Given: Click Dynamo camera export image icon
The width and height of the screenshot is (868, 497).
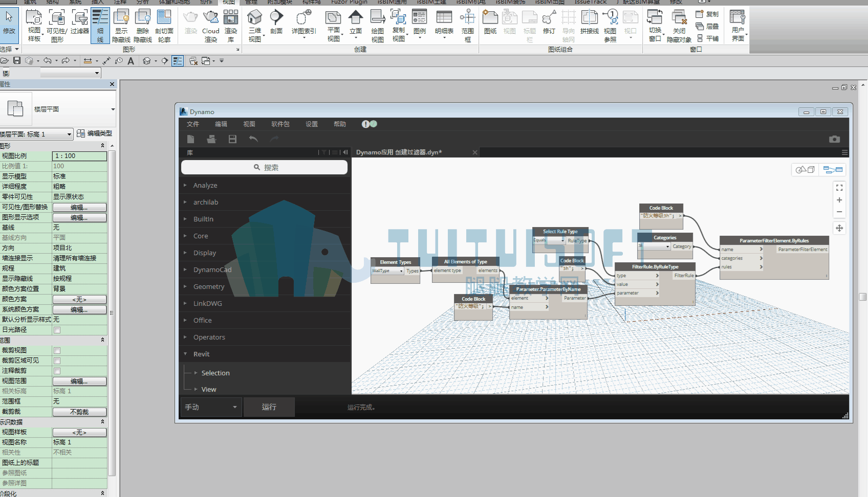Looking at the screenshot, I should pyautogui.click(x=834, y=139).
